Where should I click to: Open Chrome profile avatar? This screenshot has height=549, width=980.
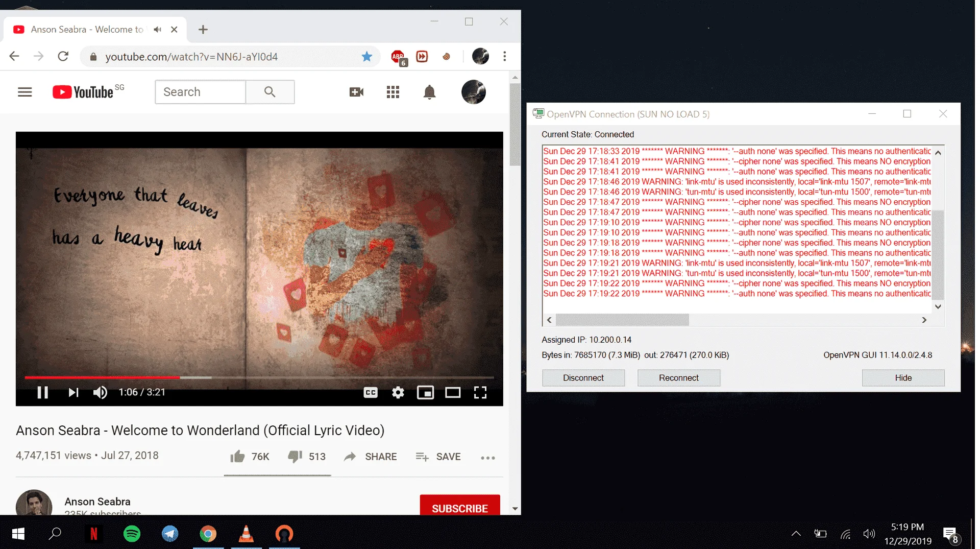[x=480, y=56]
